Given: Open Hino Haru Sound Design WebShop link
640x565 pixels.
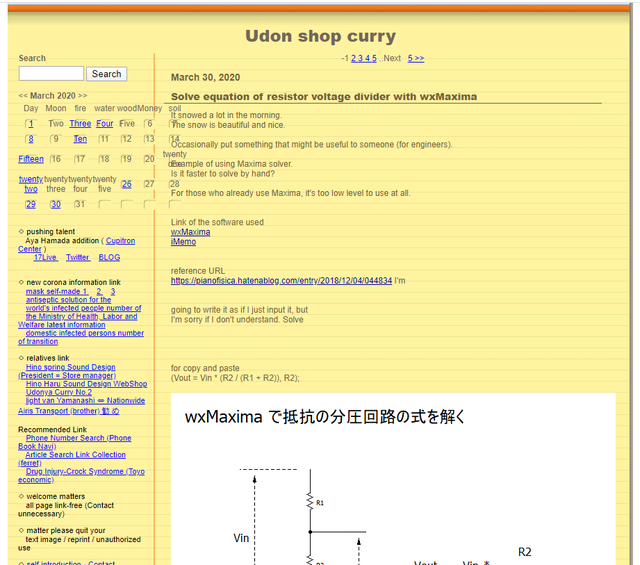Looking at the screenshot, I should click(87, 384).
